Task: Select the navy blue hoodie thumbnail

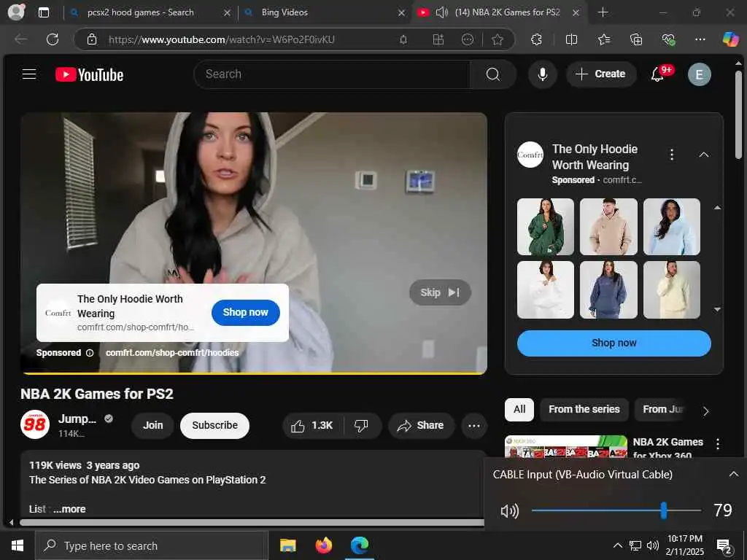Action: click(x=608, y=289)
